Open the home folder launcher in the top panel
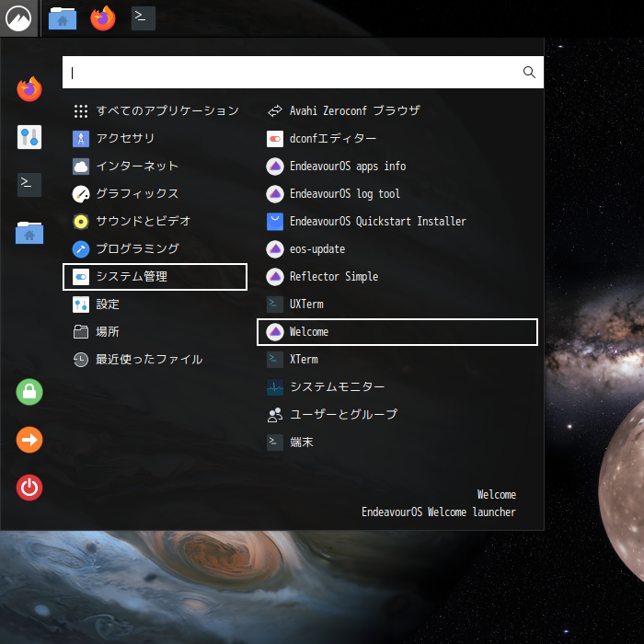Screen dimensions: 644x644 click(x=63, y=18)
